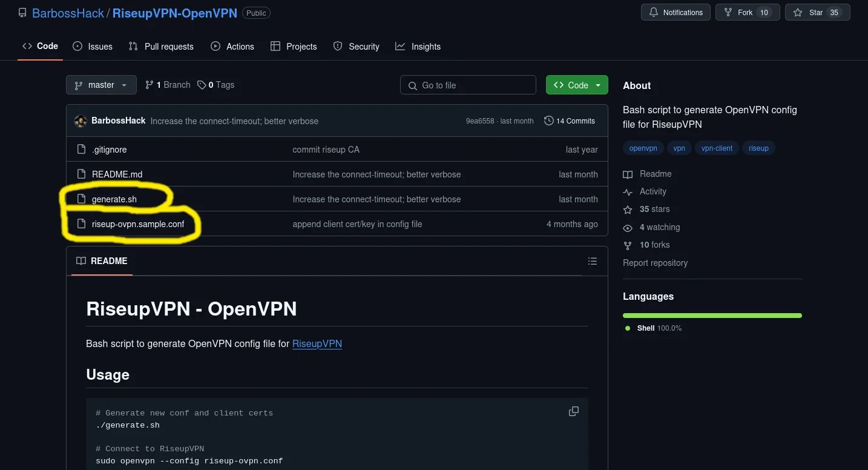Open riseup-ovpn.sample.conf file
The height and width of the screenshot is (470, 868).
point(138,224)
